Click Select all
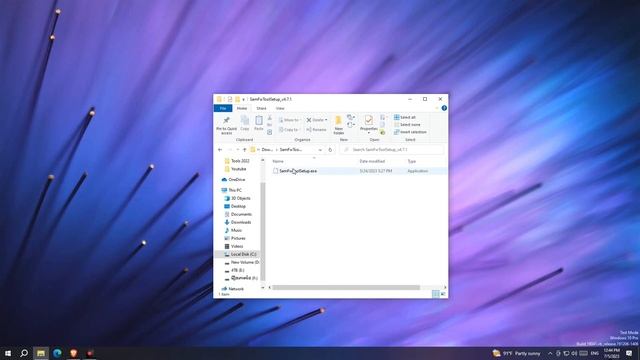The image size is (640, 360). click(405, 117)
